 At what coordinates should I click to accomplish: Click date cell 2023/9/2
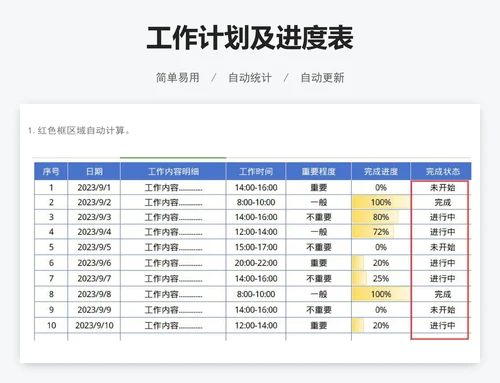[94, 202]
